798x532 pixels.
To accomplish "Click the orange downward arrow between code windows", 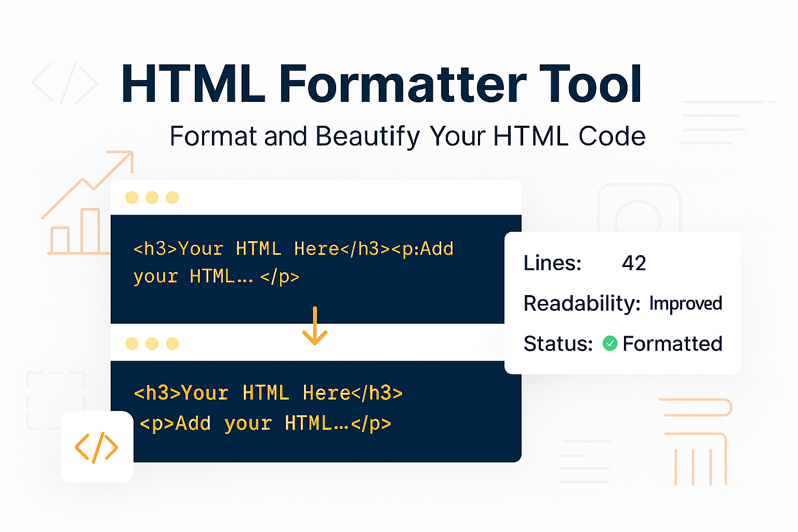I will (x=315, y=326).
